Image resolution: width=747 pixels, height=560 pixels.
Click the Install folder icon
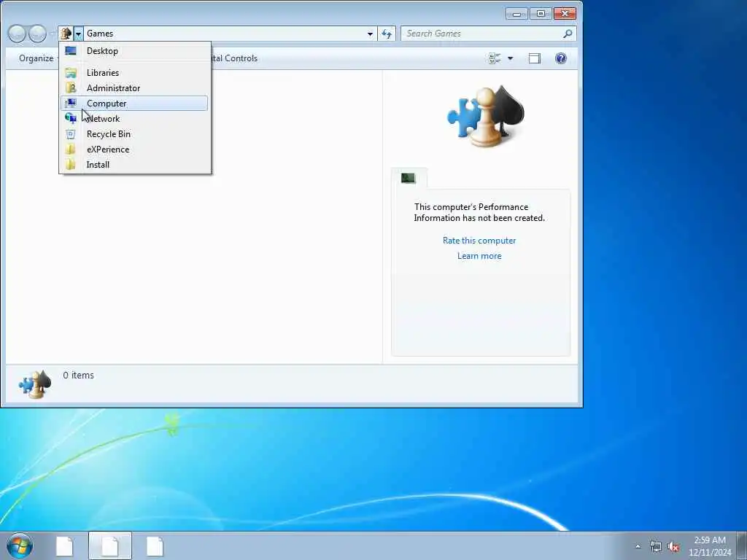pos(71,164)
